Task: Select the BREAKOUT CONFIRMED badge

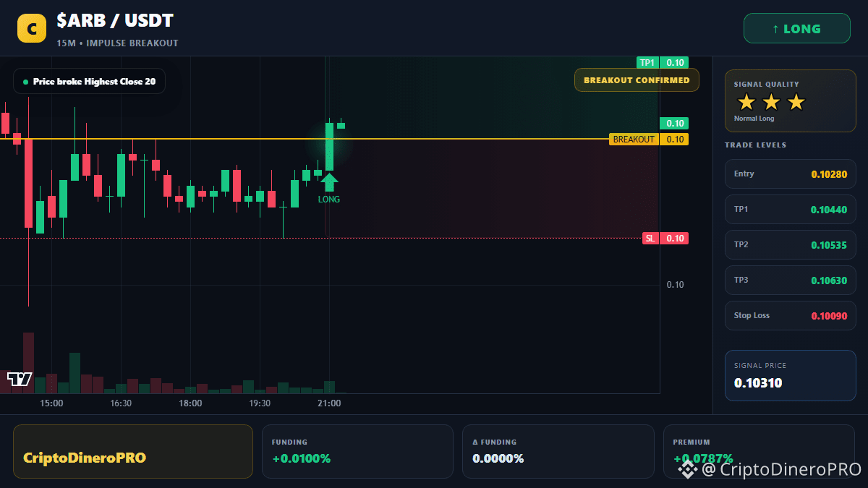Action: point(637,80)
